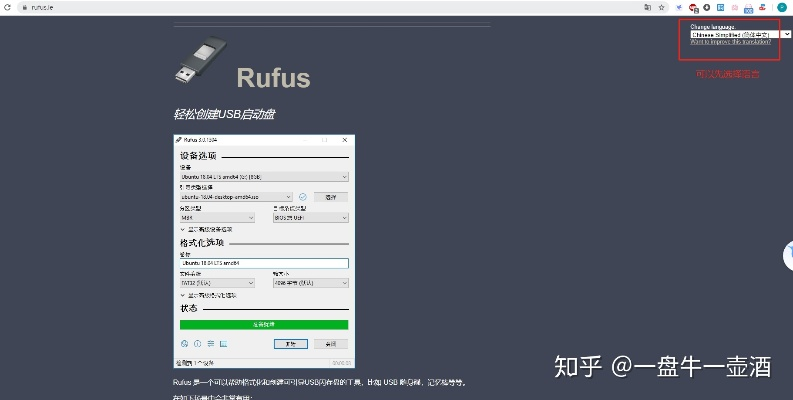Open the BIOS or UEFI target system dropdown

pyautogui.click(x=311, y=217)
